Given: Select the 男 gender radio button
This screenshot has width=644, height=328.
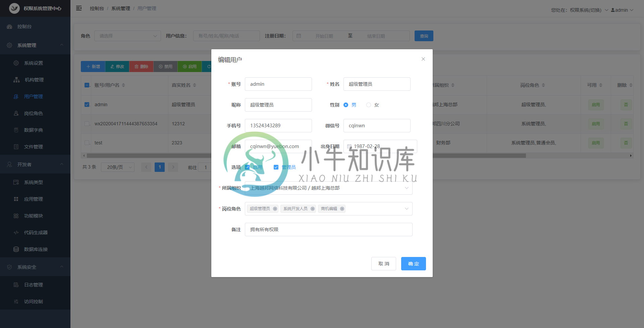Looking at the screenshot, I should point(346,105).
